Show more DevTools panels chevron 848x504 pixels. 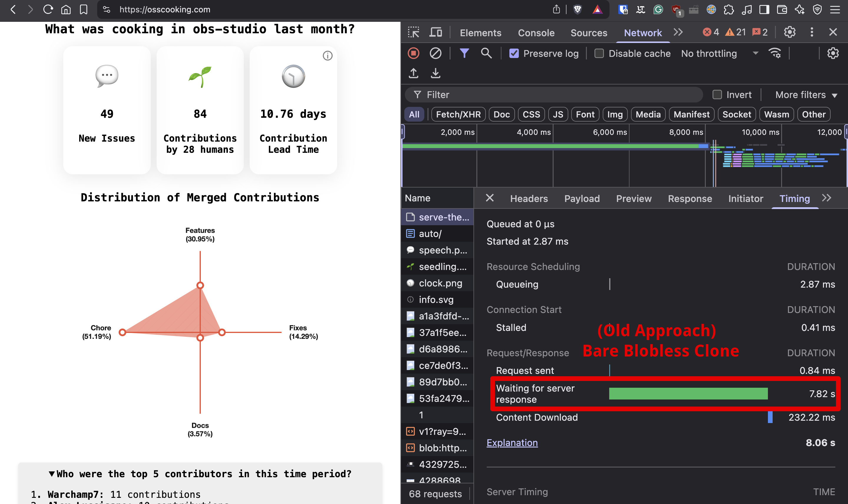click(x=678, y=32)
